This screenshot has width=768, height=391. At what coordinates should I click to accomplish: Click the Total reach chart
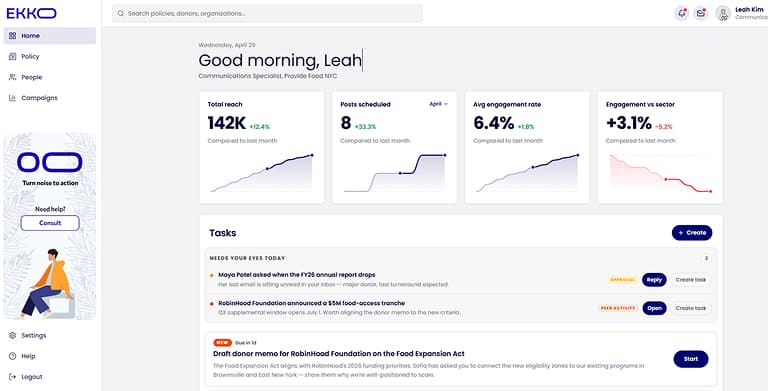tap(262, 173)
